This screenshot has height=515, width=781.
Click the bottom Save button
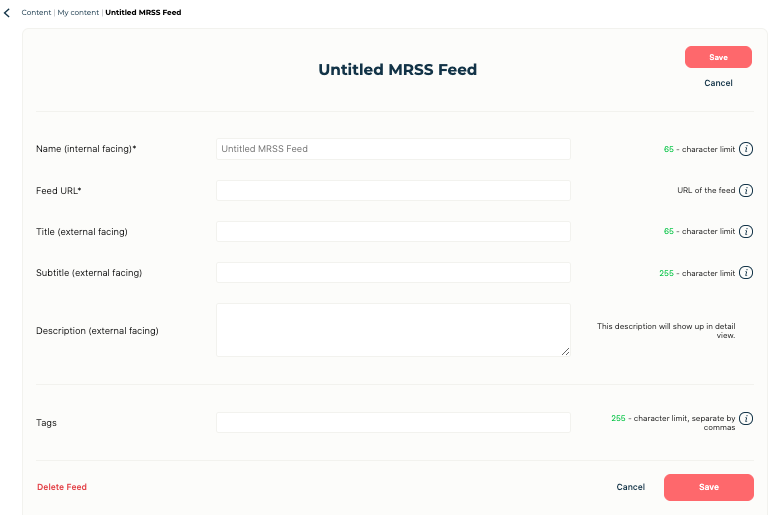pyautogui.click(x=709, y=487)
